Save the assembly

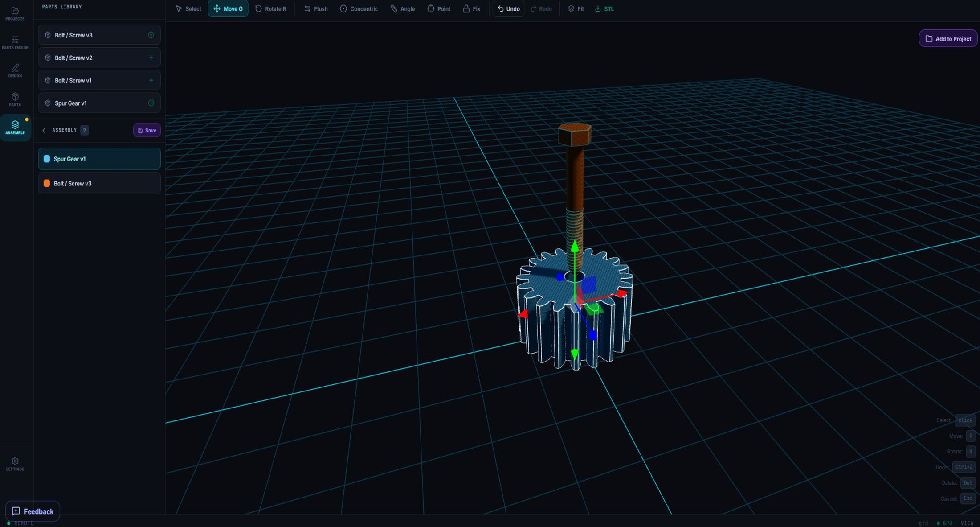147,130
